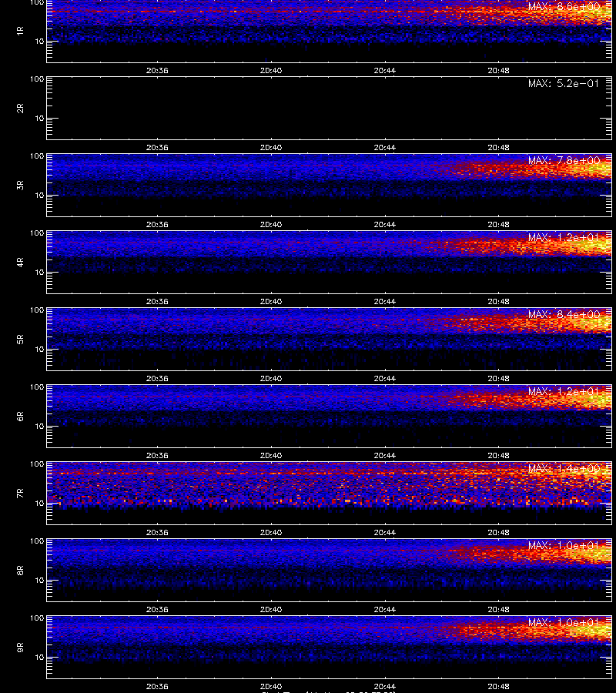Click the 7R panel axis label
This screenshot has height=693, width=616.
[20, 494]
